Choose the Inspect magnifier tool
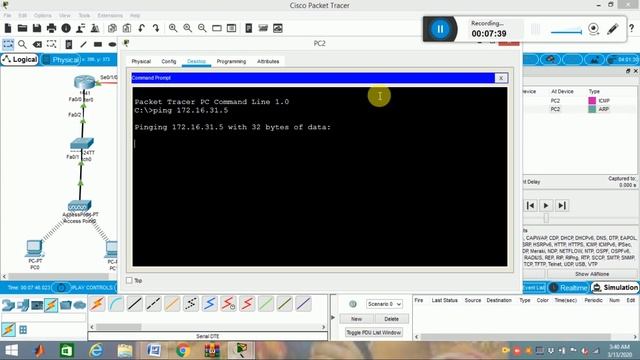640x360 pixels. (22, 44)
